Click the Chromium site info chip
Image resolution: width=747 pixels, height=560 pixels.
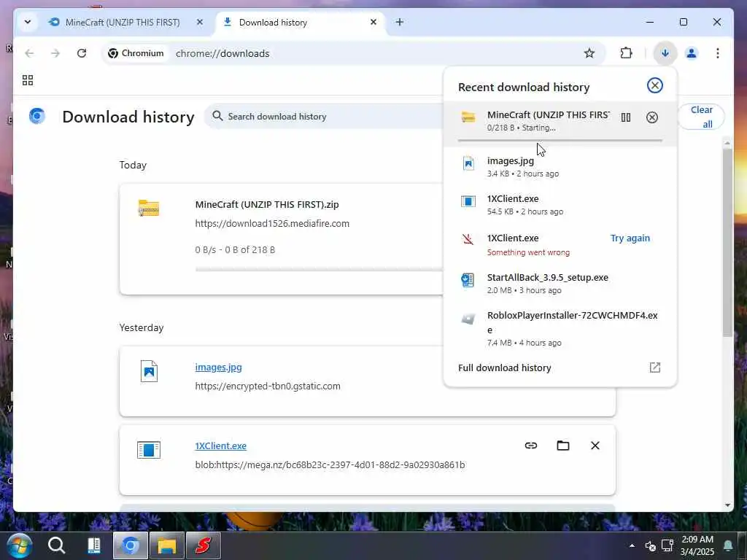[x=136, y=53]
